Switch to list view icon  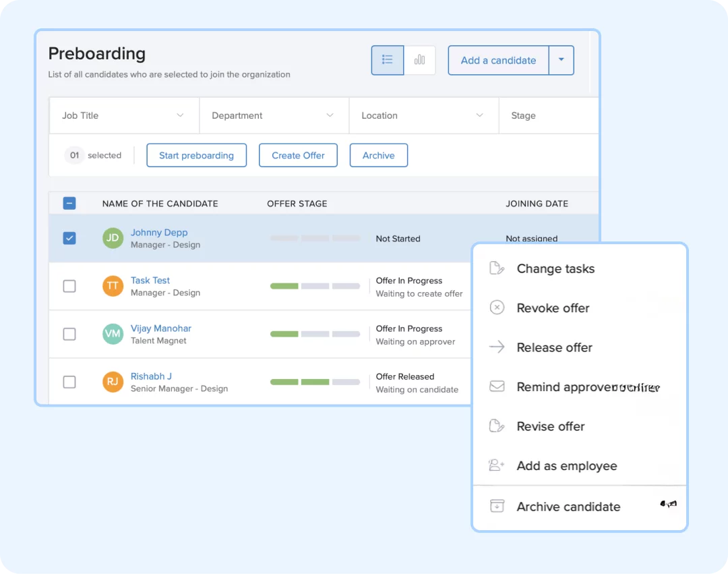click(x=387, y=60)
